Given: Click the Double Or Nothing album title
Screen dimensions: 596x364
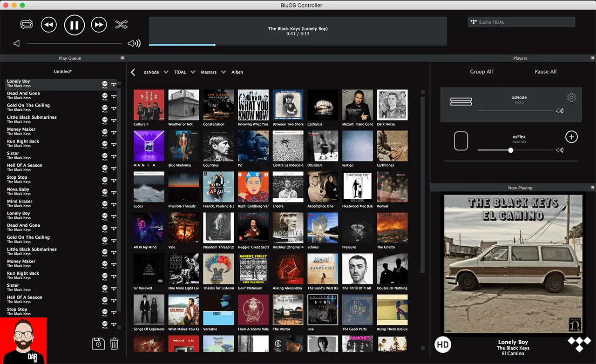Looking at the screenshot, I should tap(392, 288).
